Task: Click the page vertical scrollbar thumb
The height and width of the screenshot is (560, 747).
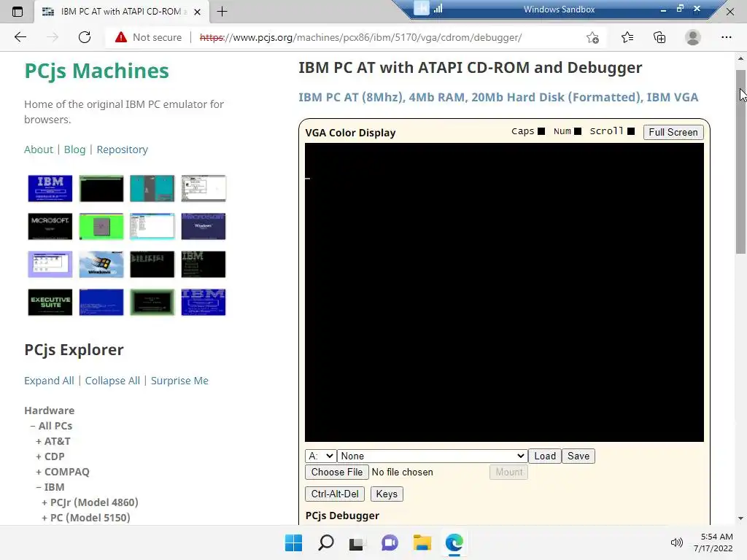Action: tap(741, 162)
